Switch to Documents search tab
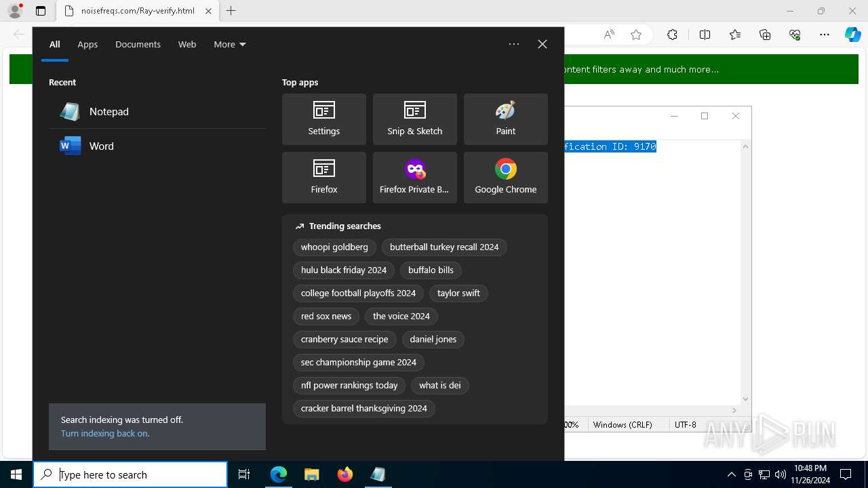 tap(138, 44)
